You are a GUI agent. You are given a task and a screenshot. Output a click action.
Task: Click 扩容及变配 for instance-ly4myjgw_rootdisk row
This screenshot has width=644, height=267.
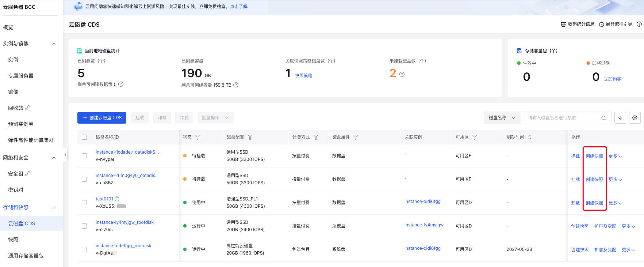pyautogui.click(x=605, y=226)
